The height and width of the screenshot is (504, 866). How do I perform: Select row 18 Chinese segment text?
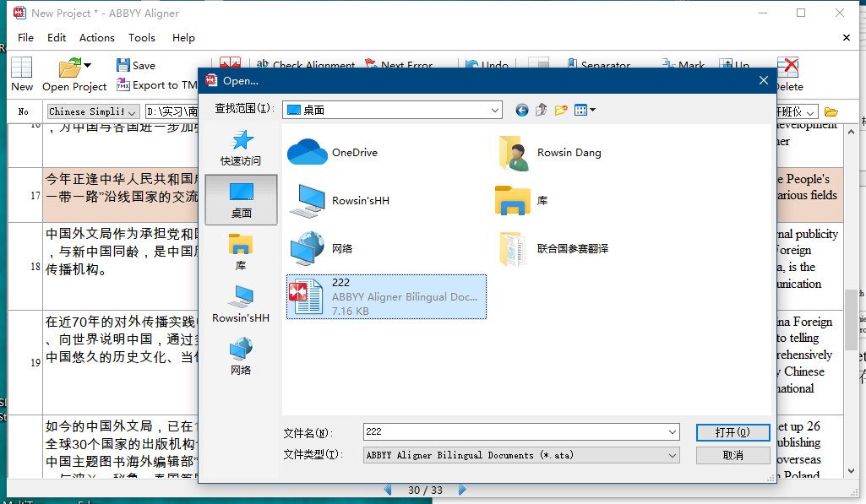click(x=122, y=252)
